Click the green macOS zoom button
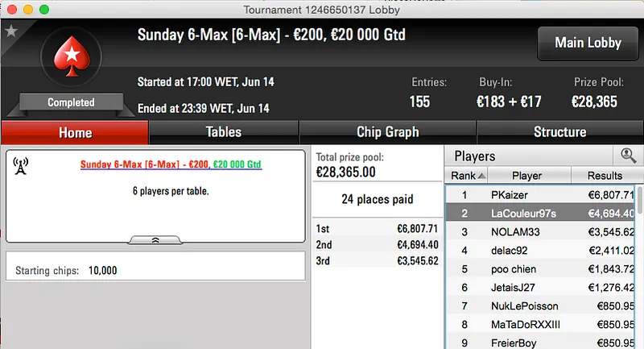 [x=43, y=9]
